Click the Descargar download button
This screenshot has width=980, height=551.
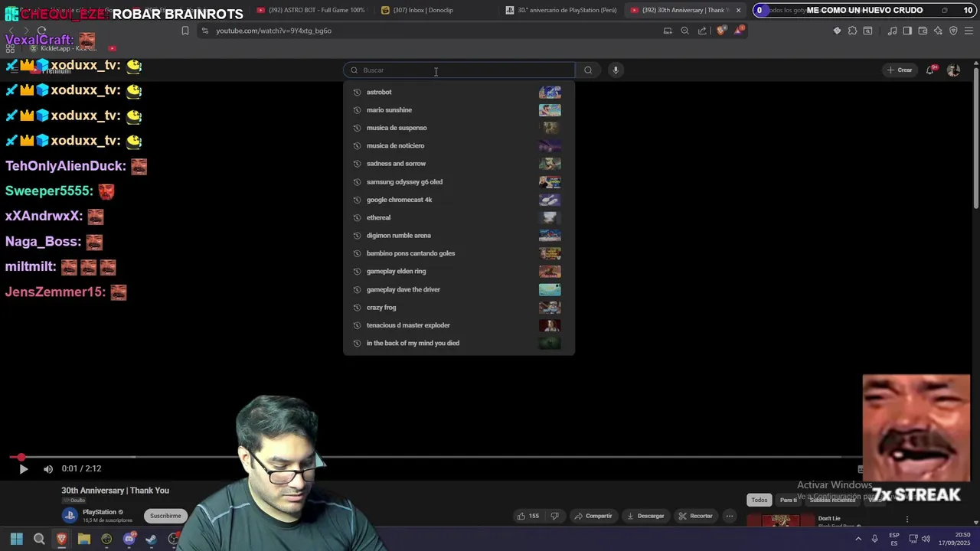pyautogui.click(x=645, y=516)
